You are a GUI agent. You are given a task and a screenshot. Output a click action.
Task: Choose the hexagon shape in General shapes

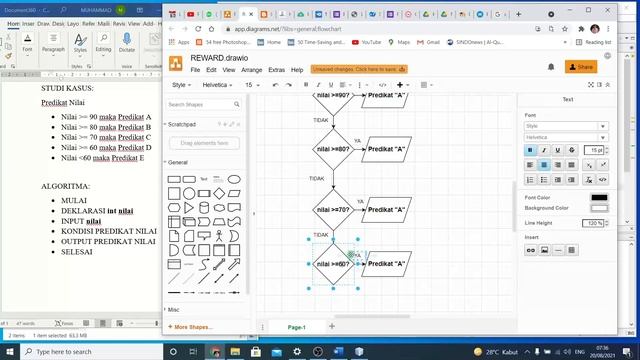[x=174, y=208]
